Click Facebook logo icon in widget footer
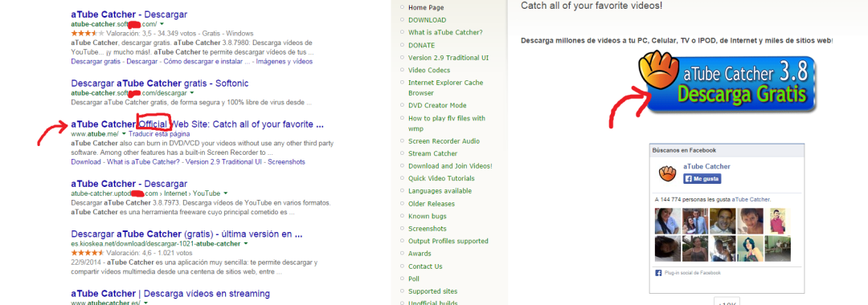The image size is (868, 305). pyautogui.click(x=659, y=273)
